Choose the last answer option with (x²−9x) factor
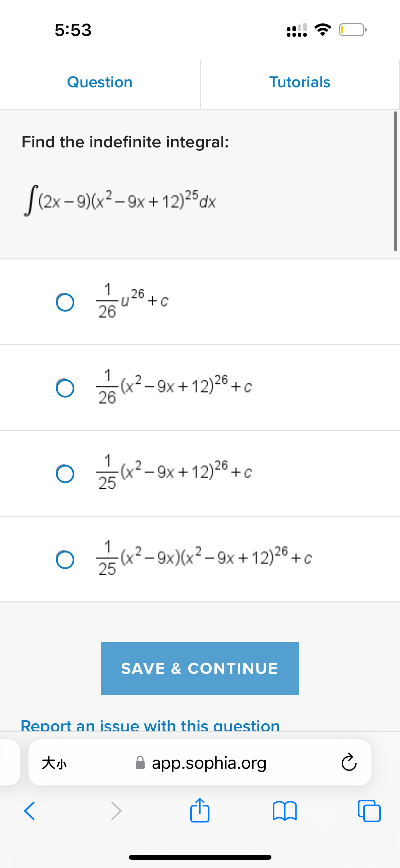Screen dimensions: 400x868 [x=65, y=559]
